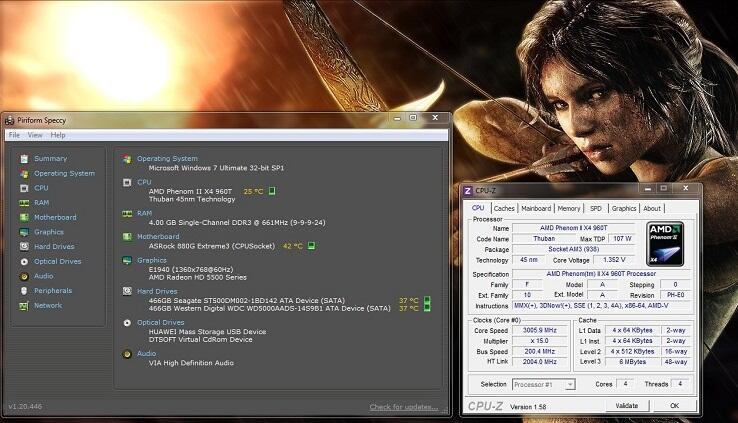Open the Optical Drives heading in summary
738x423 pixels.
click(x=160, y=323)
